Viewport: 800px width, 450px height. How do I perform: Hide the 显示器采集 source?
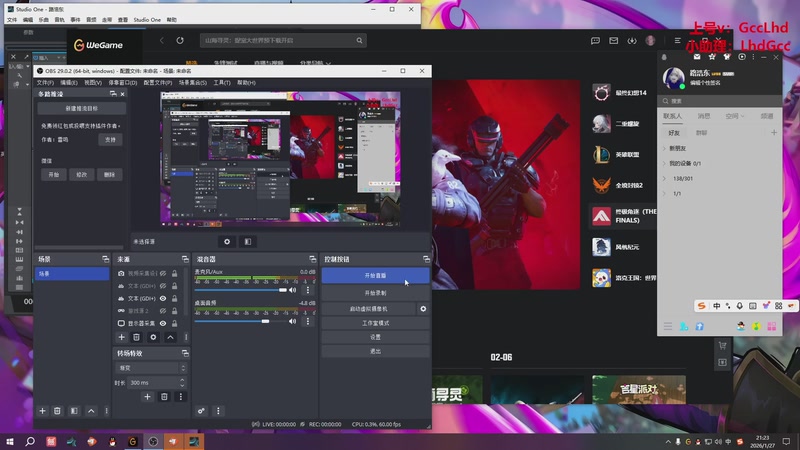[163, 323]
